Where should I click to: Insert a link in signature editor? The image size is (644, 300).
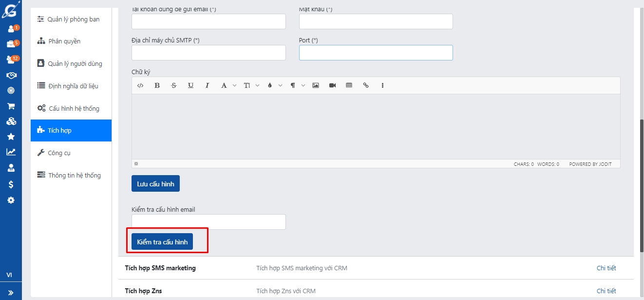coord(366,85)
